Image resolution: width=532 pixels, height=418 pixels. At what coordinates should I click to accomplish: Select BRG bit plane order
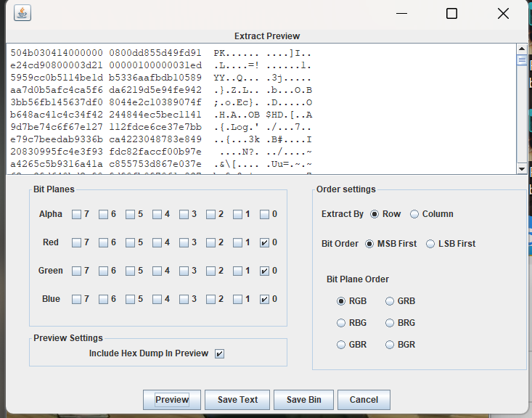390,323
